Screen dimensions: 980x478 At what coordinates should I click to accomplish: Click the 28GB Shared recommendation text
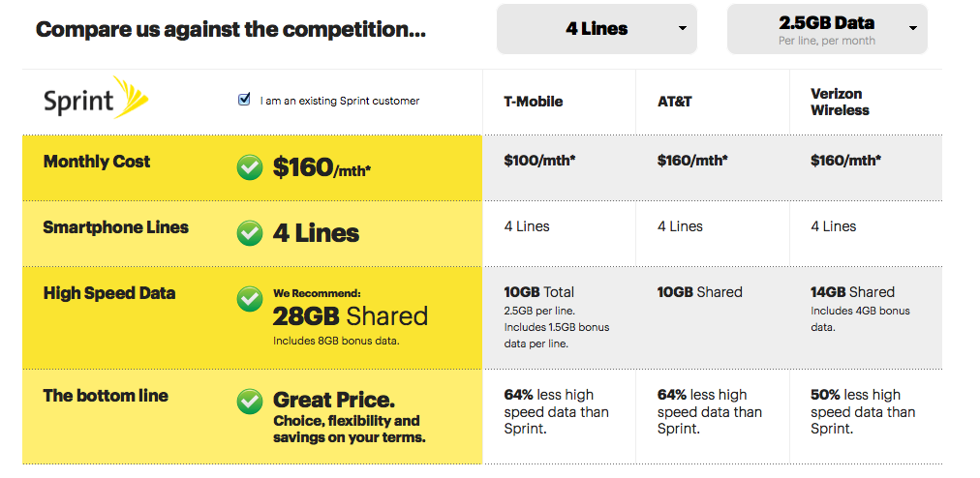point(351,315)
